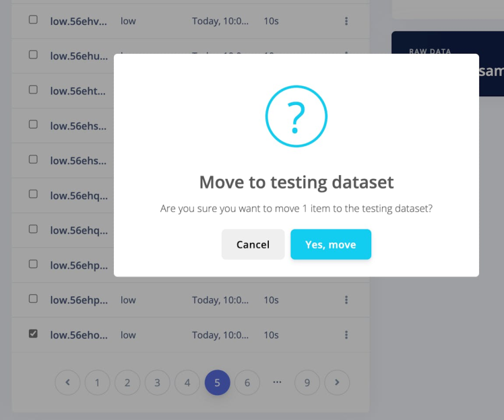Click the RAW DATA panel header
This screenshot has width=504, height=420.
pos(430,51)
